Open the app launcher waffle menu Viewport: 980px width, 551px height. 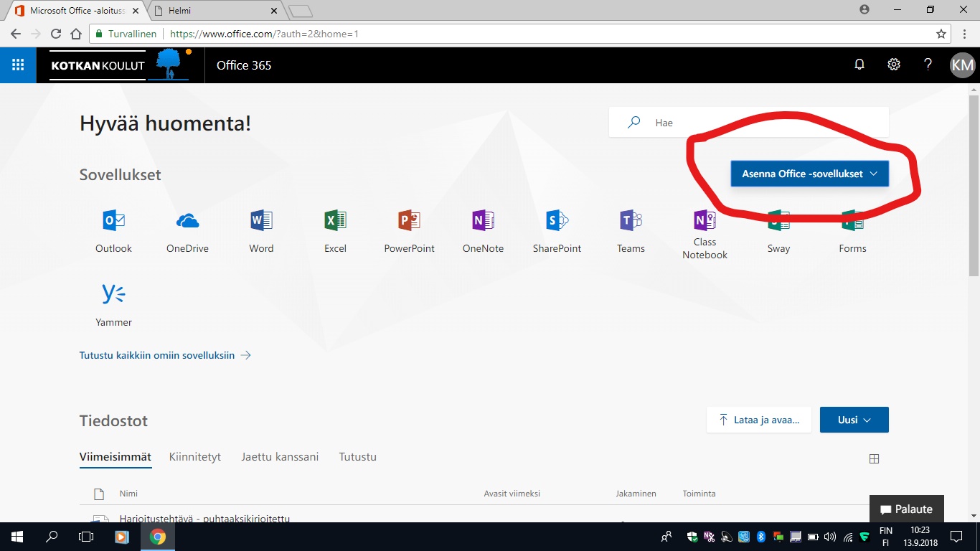click(x=18, y=65)
